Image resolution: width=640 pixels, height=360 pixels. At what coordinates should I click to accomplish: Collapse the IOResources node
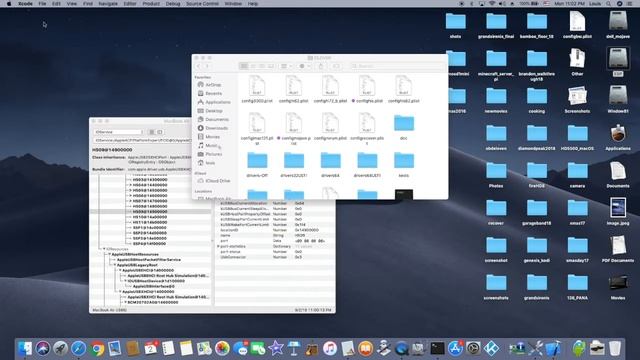pos(104,249)
